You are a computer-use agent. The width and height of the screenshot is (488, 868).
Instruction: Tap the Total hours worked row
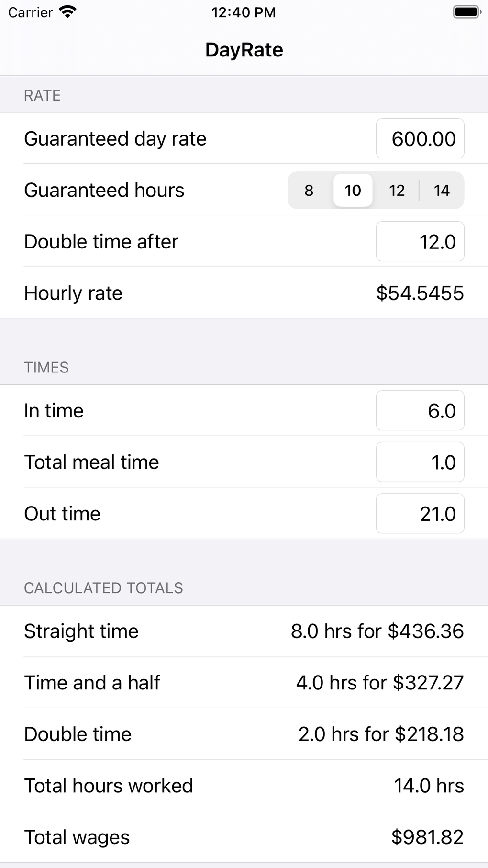coord(244,786)
